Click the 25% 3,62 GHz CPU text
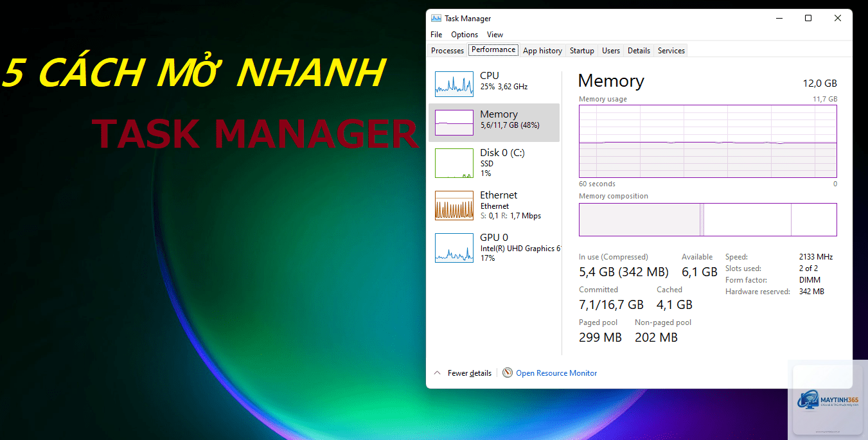 click(x=504, y=87)
